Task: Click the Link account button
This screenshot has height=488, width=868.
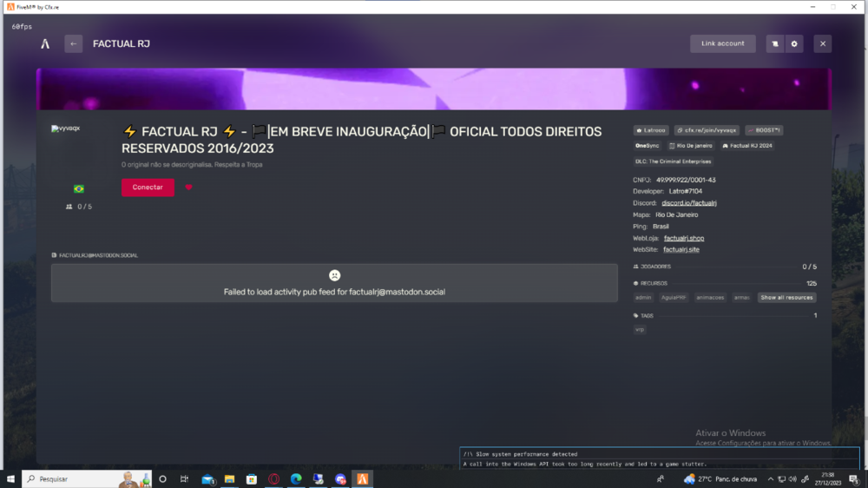Action: [x=722, y=43]
